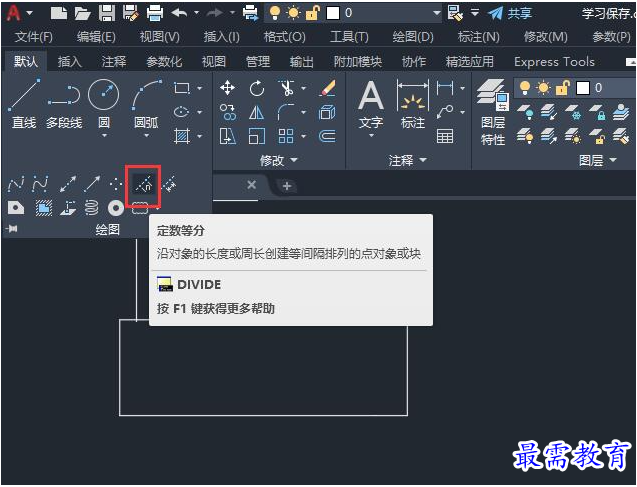Screen dimensions: 637x487
Task: Switch to the 参数化 ribbon tab
Action: click(x=164, y=62)
